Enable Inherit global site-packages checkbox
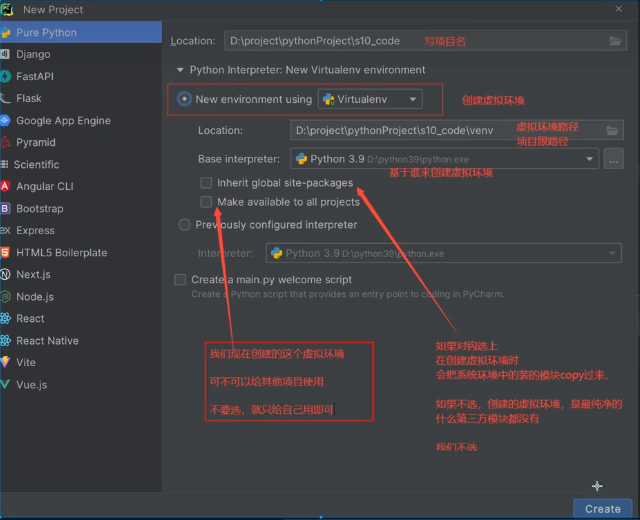 coord(206,182)
